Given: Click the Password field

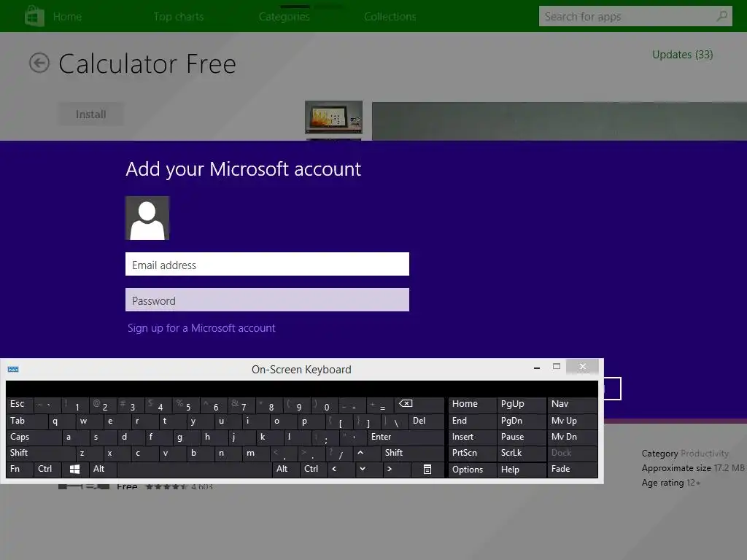Looking at the screenshot, I should click(x=267, y=300).
